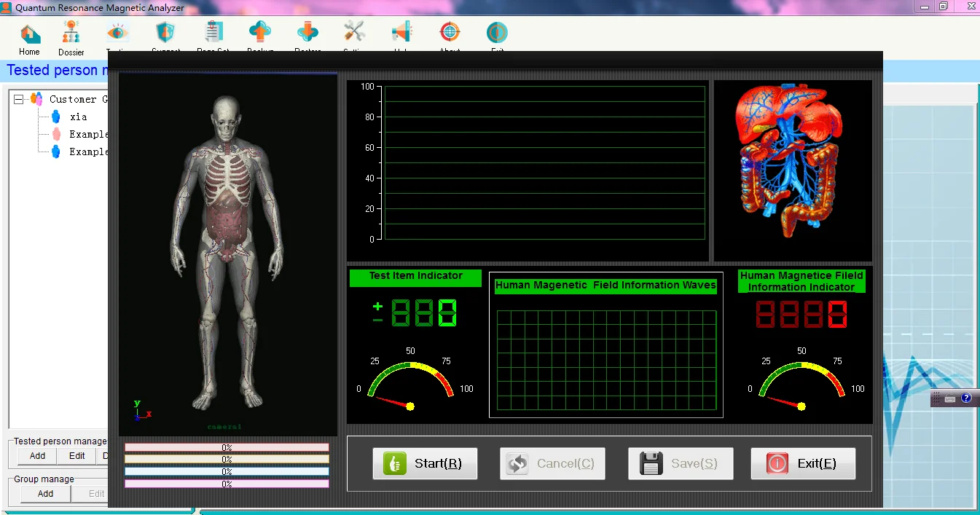Click the Backup cloud upload icon
This screenshot has width=980, height=515.
coord(260,33)
